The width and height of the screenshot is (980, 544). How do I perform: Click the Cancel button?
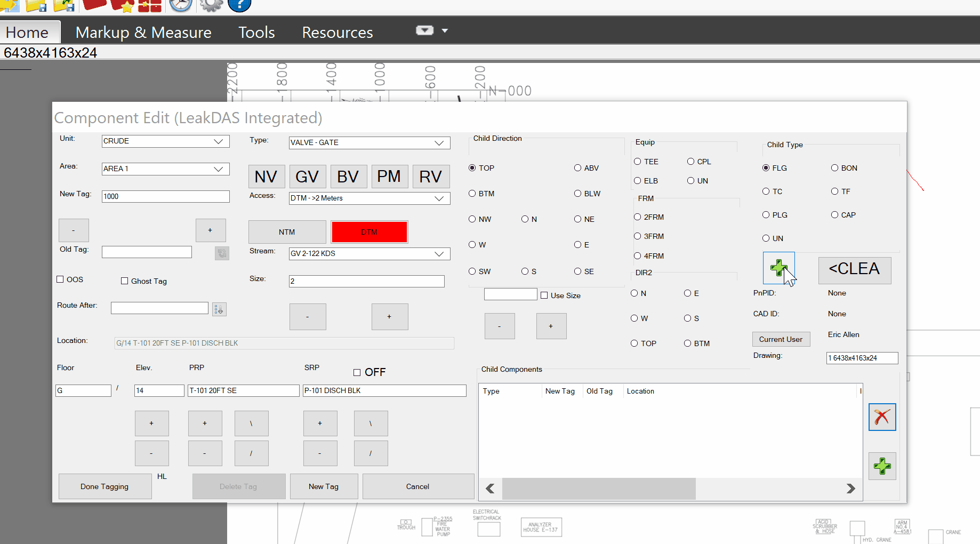pyautogui.click(x=418, y=486)
